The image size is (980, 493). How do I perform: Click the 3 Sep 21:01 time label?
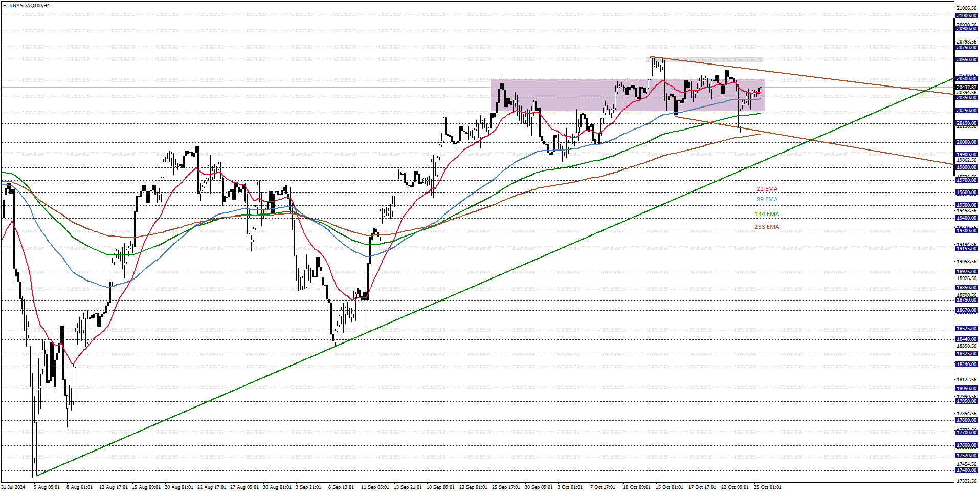click(308, 487)
